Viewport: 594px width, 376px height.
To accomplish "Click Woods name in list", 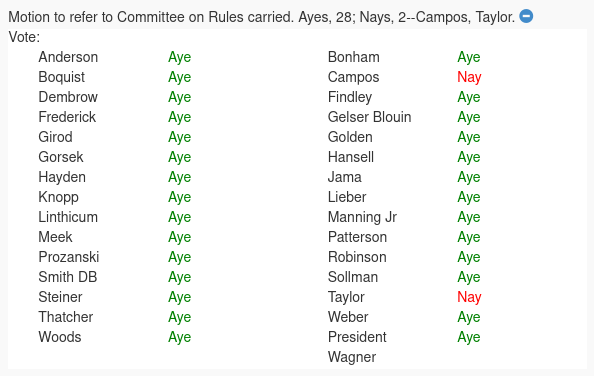I will tap(60, 337).
